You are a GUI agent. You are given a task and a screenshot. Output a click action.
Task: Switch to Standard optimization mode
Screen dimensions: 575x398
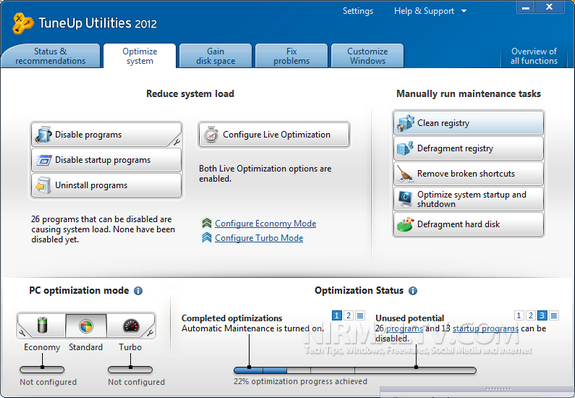[x=86, y=325]
